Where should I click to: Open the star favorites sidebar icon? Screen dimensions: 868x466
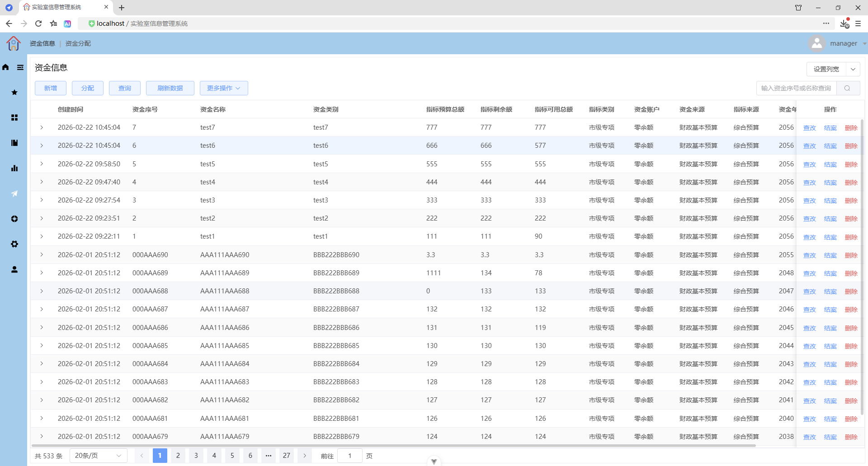14,92
